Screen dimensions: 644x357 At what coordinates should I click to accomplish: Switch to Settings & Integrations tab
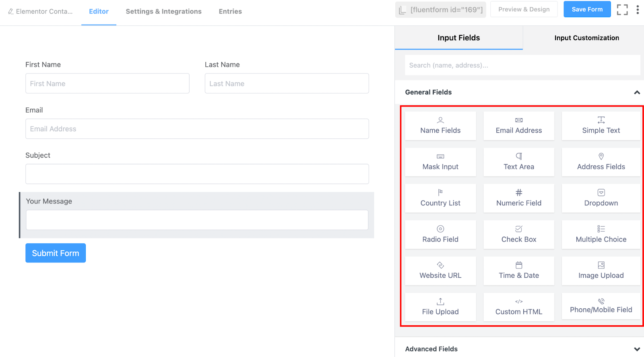point(163,12)
